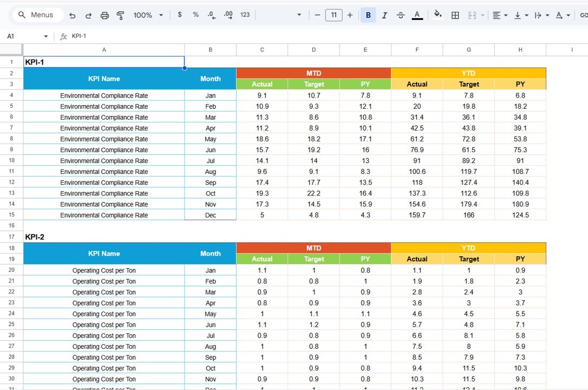Open the Borders tool
588x390 pixels.
click(x=455, y=15)
